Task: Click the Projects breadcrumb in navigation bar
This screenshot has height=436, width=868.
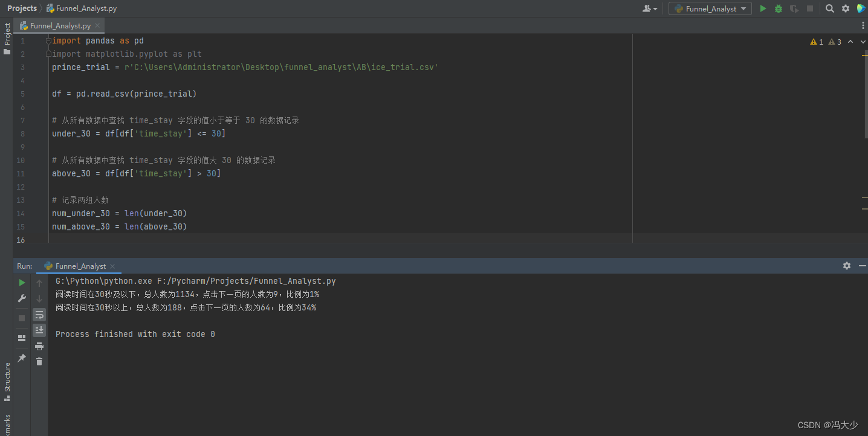Action: click(x=22, y=8)
